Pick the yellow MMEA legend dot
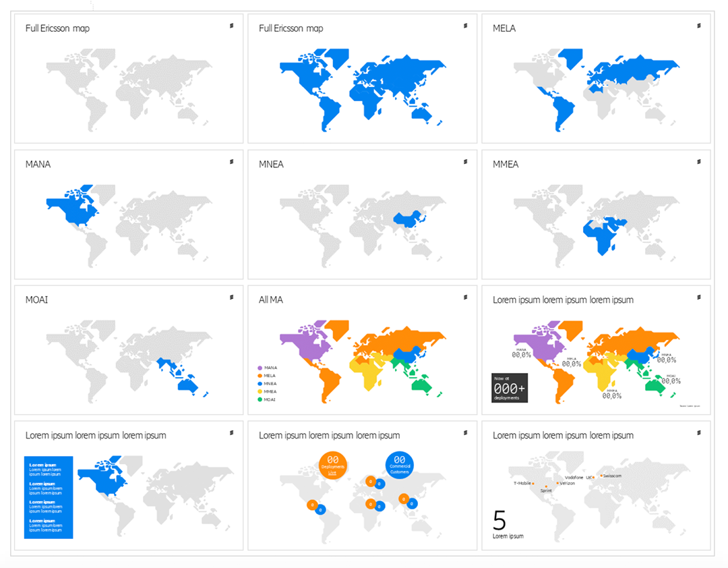The height and width of the screenshot is (568, 728). tap(260, 392)
